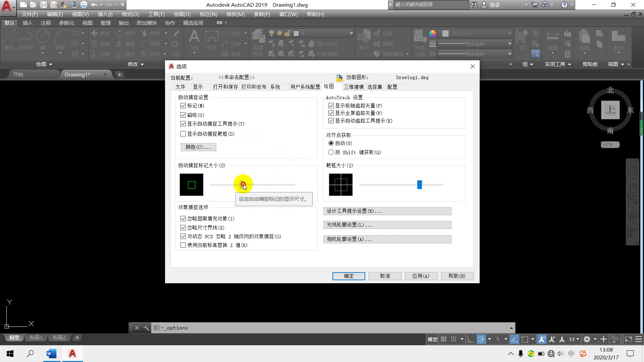644x362 pixels.
Task: Click the Print icon in quick access toolbar
Action: (x=84, y=5)
